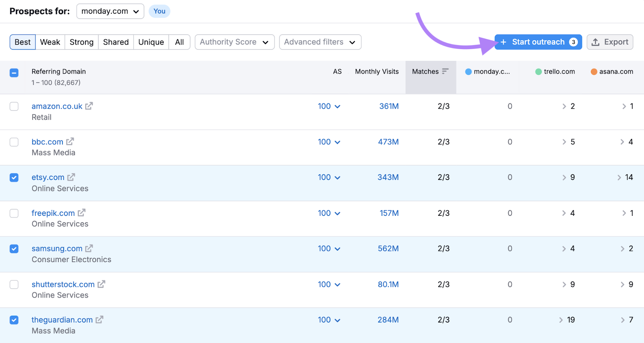
Task: Expand trello.com backlinks arrow for samsung.com
Action: point(564,248)
